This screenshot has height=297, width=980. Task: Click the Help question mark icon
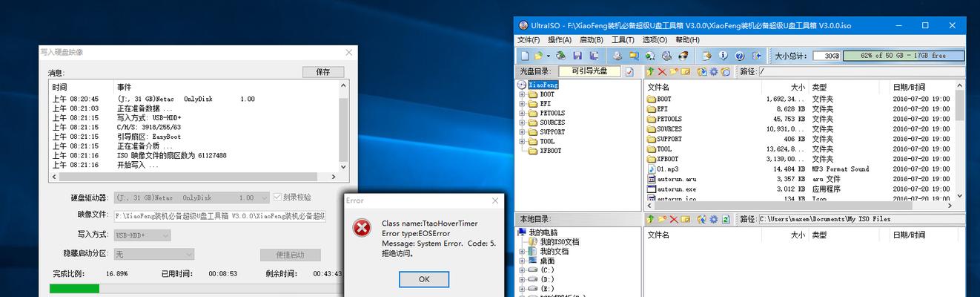pos(739,56)
